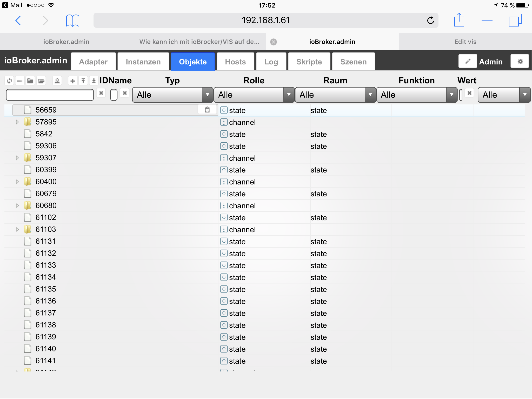Click the refresh objects tree icon
This screenshot has width=532, height=399.
point(9,81)
